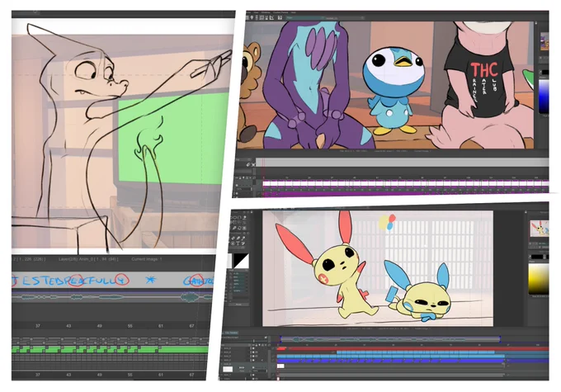Pick a shade in the blue color gradient field
Viewport: 561px width, 392px height.
pyautogui.click(x=544, y=96)
